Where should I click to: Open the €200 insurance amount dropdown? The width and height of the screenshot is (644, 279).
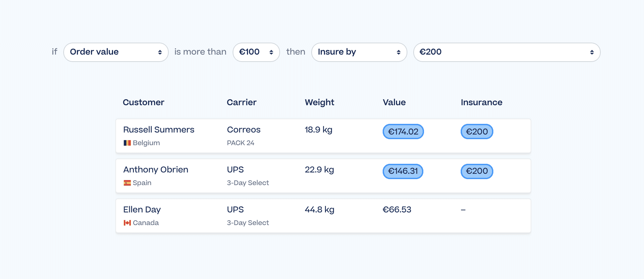click(x=507, y=52)
